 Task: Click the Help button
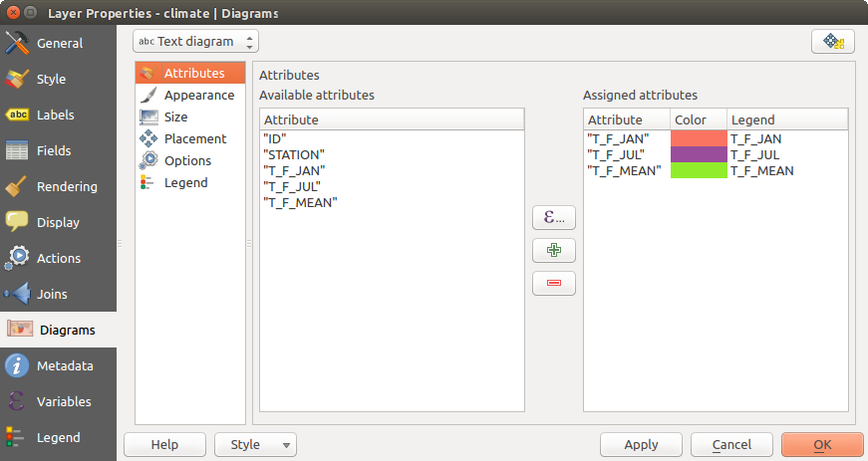[x=164, y=444]
